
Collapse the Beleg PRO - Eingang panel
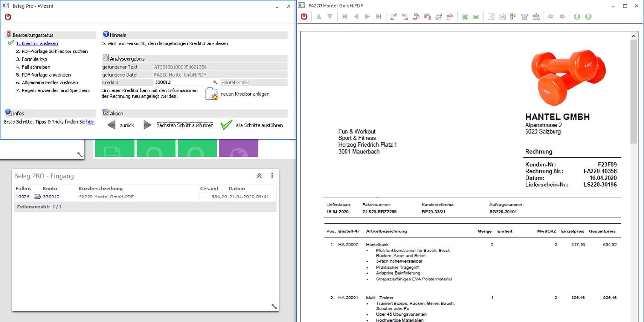[259, 175]
